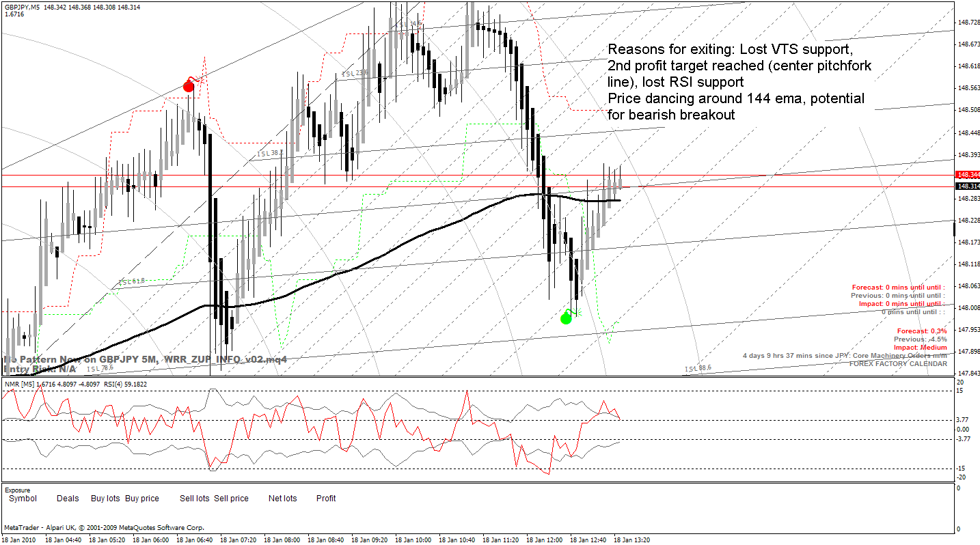Click the FOREX FACTORY CALENDAR label
Image resolution: width=980 pixels, height=545 pixels.
898,363
